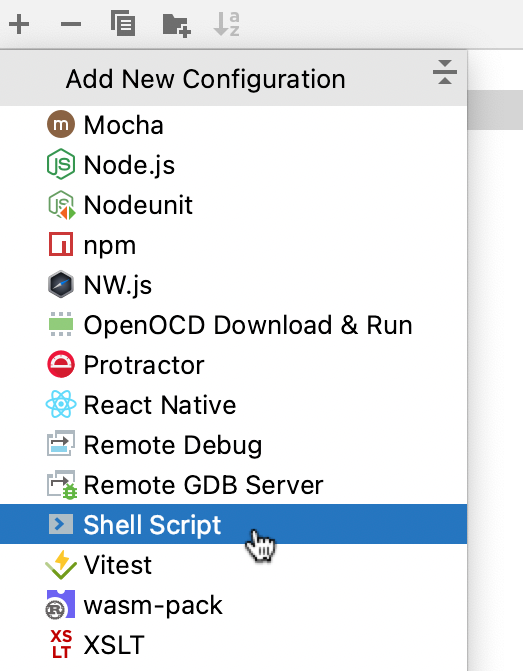Click the Vitest lightning icon
The width and height of the screenshot is (523, 671).
(61, 564)
